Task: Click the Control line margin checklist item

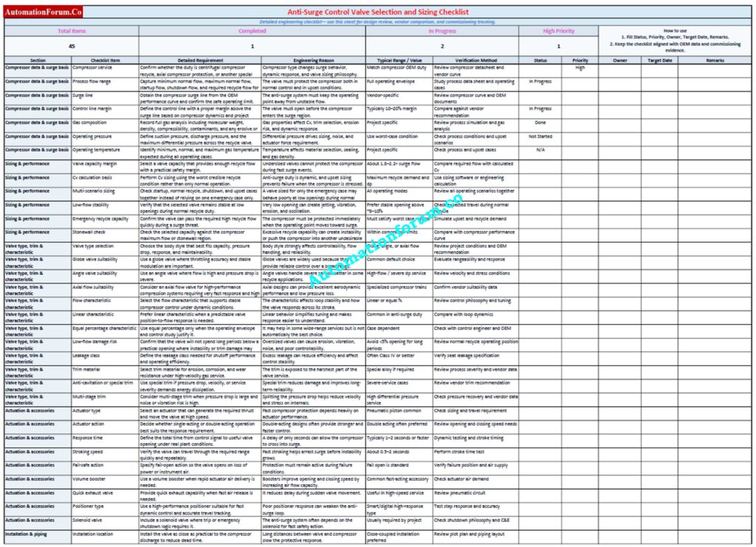Action: (x=105, y=111)
